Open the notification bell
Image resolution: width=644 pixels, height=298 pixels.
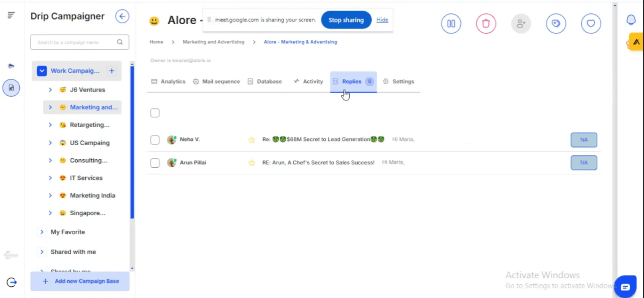tap(631, 20)
